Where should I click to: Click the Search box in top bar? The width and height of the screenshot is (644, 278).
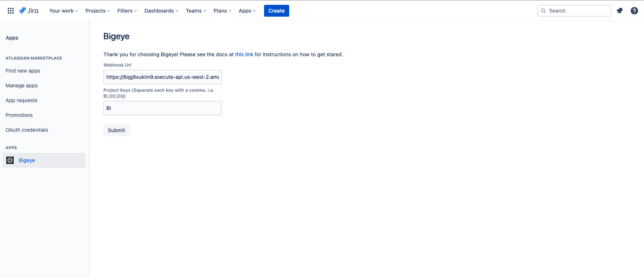pos(574,11)
